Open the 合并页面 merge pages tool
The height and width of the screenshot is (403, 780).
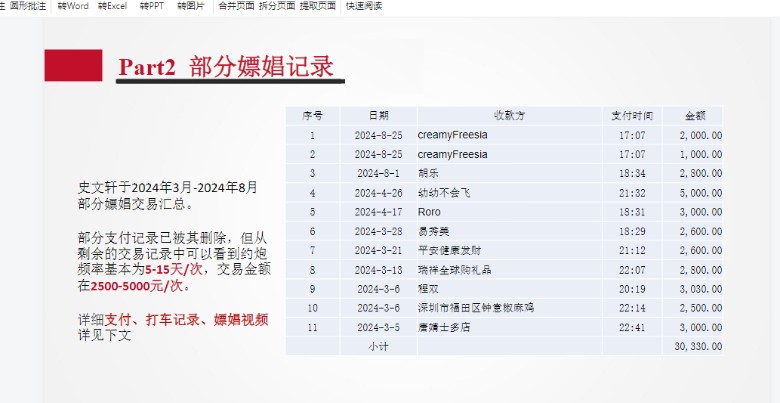tap(236, 6)
